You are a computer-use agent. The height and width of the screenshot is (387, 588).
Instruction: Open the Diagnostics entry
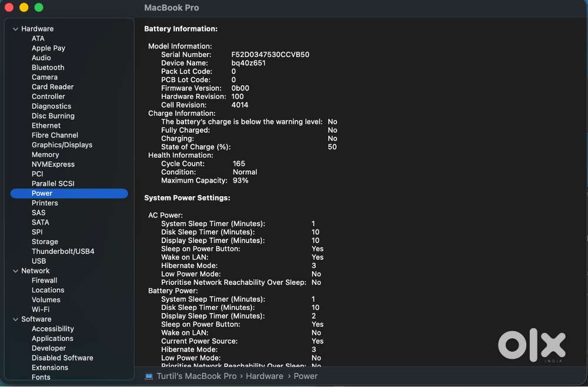pos(51,106)
